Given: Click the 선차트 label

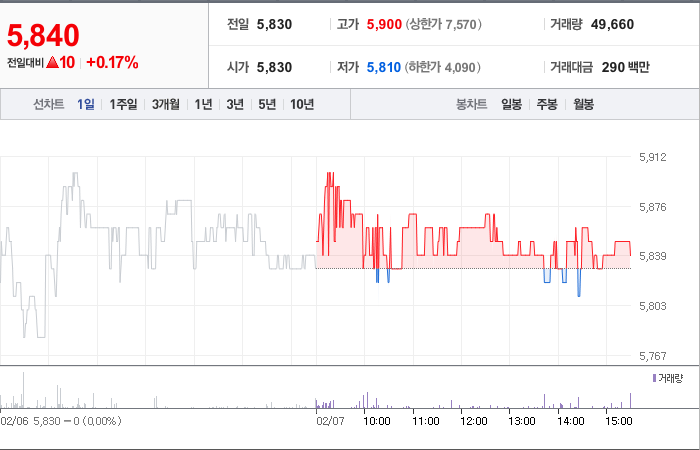Looking at the screenshot, I should (49, 104).
